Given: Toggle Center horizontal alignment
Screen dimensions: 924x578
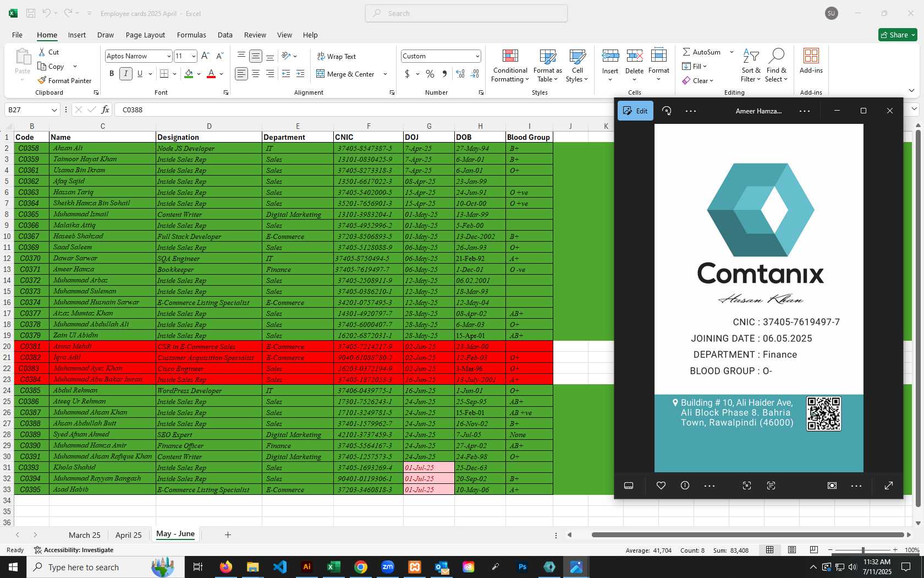Looking at the screenshot, I should click(255, 74).
